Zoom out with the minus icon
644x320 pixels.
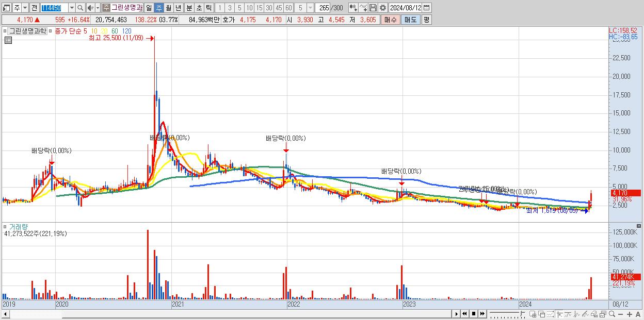click(x=620, y=314)
